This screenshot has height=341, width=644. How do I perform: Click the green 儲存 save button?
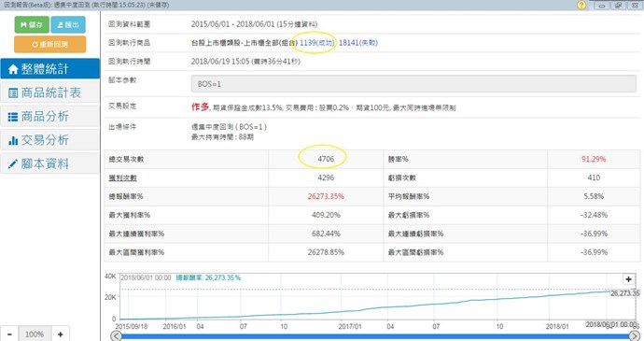tap(32, 24)
